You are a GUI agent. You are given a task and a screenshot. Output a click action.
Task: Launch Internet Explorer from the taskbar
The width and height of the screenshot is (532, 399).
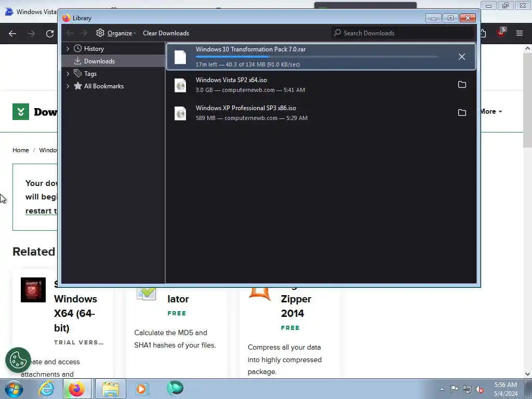coord(46,389)
